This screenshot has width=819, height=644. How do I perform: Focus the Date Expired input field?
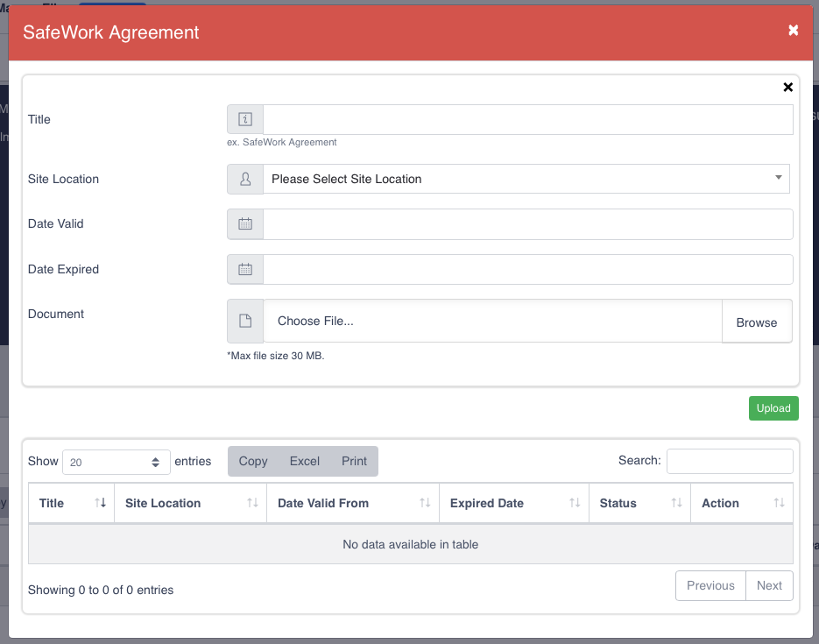pos(527,270)
